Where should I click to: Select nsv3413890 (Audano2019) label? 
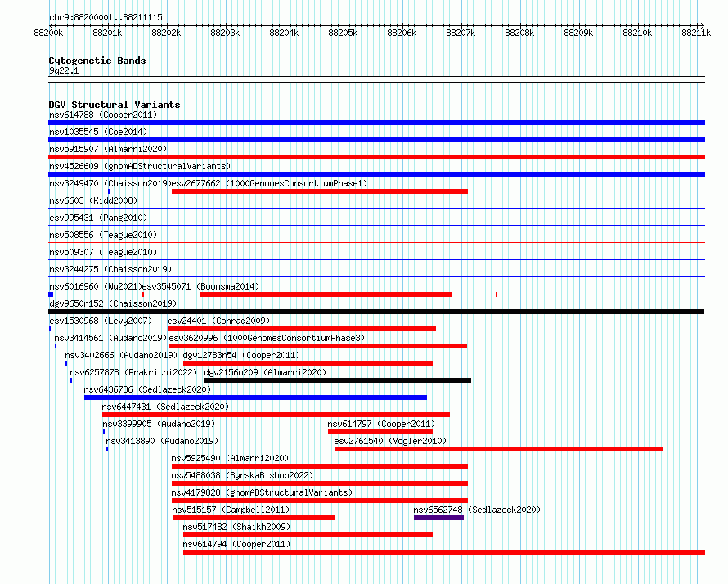click(162, 441)
